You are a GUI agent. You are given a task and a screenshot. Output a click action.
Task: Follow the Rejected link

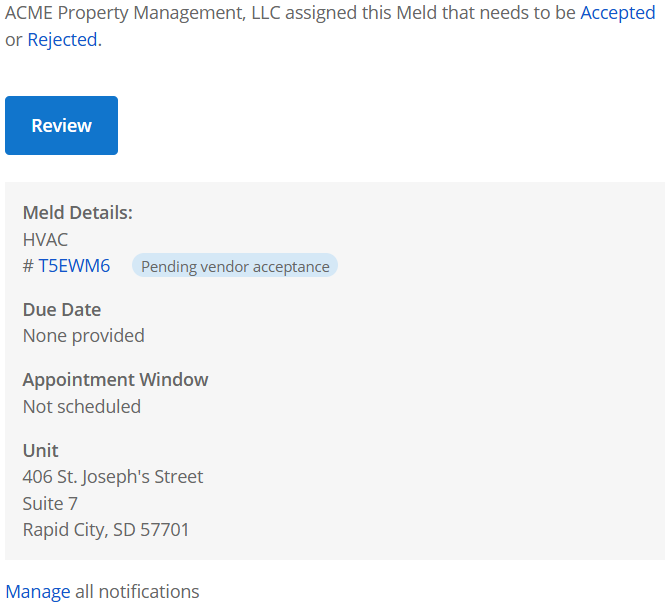62,40
